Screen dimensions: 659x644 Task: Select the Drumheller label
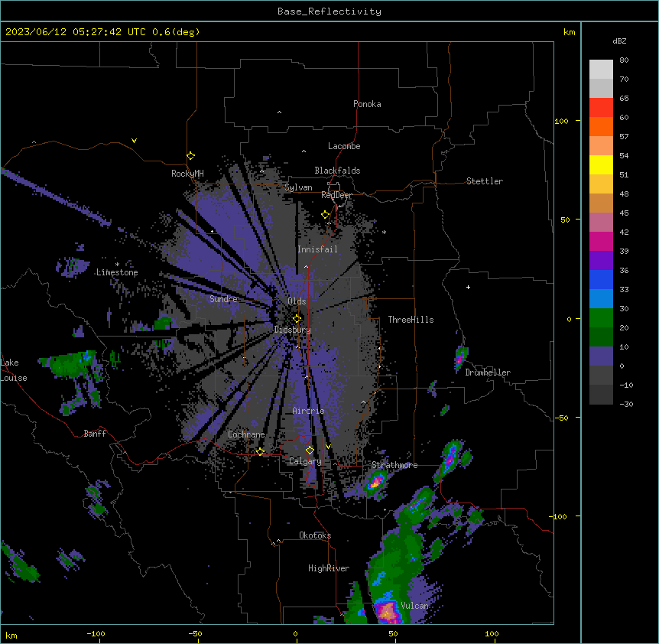pyautogui.click(x=488, y=372)
